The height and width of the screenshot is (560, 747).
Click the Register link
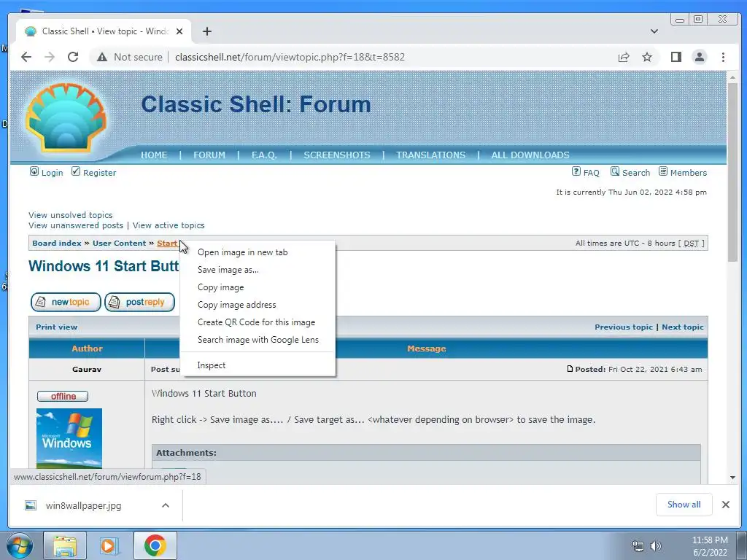point(94,172)
